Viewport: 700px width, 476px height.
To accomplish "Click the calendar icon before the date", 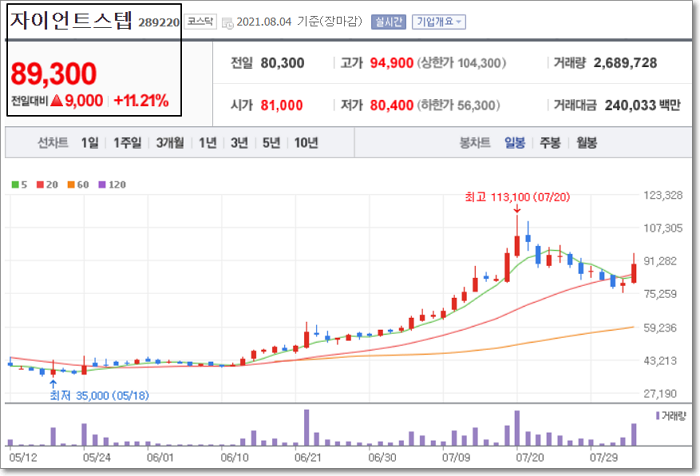I will 228,23.
